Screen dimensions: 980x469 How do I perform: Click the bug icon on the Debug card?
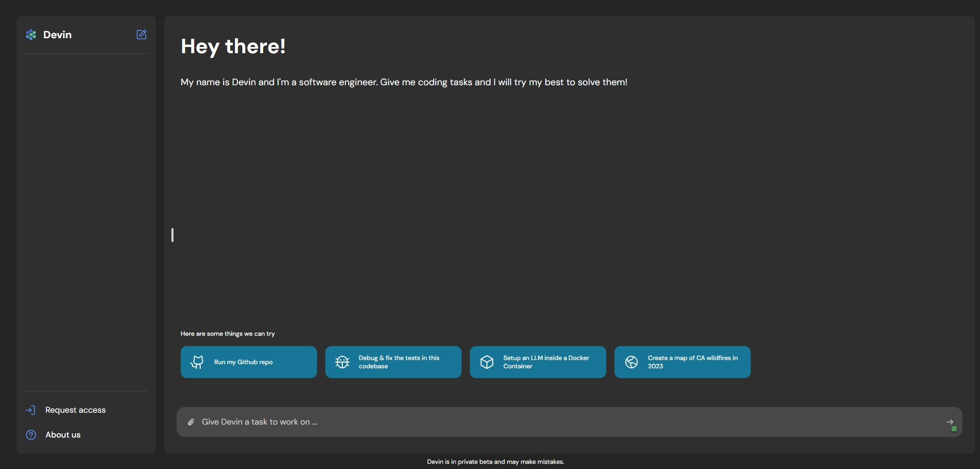coord(342,362)
